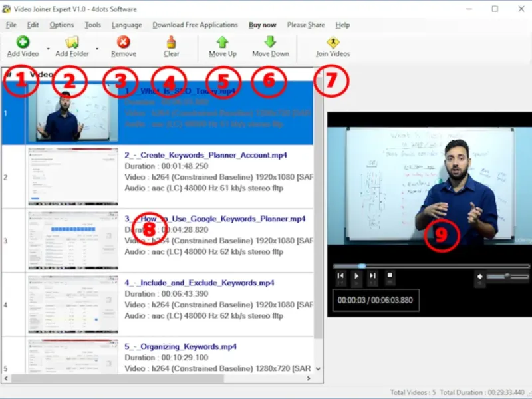Open the Tools menu
The image size is (532, 399).
point(92,25)
